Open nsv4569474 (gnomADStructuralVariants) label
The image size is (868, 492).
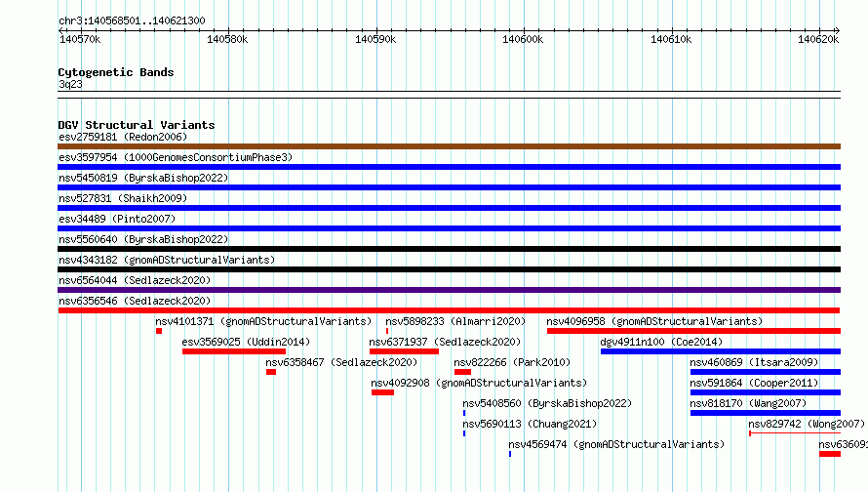(616, 444)
